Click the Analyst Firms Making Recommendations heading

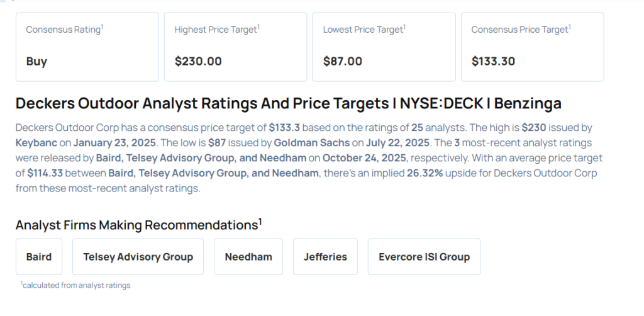pyautogui.click(x=138, y=225)
